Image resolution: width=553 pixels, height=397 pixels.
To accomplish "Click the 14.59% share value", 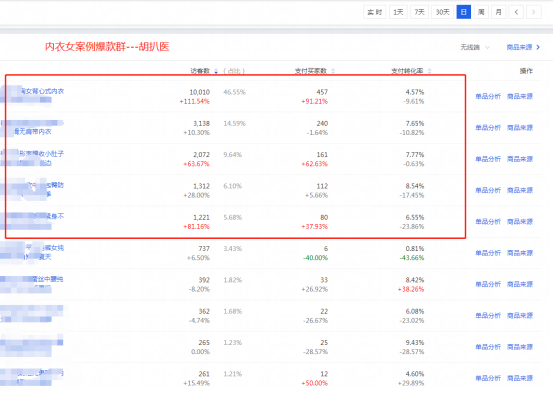I will 235,124.
